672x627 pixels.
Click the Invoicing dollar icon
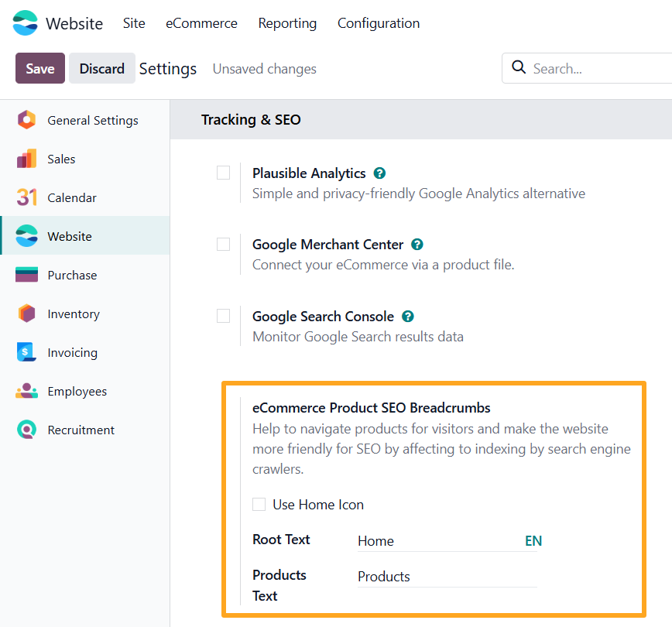coord(26,352)
